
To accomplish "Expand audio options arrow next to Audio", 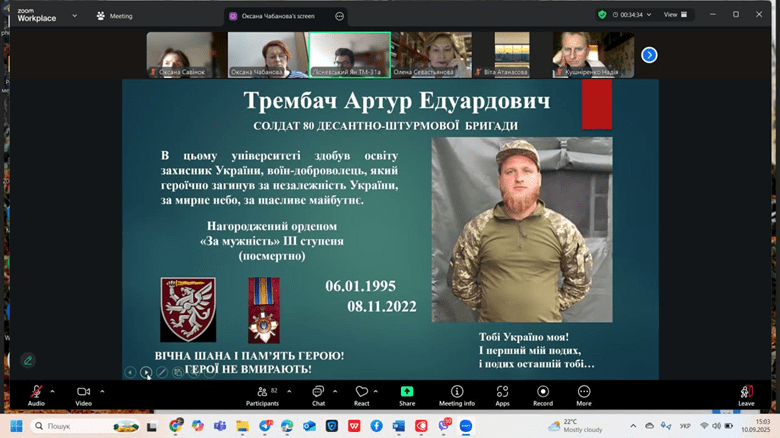I will point(53,390).
